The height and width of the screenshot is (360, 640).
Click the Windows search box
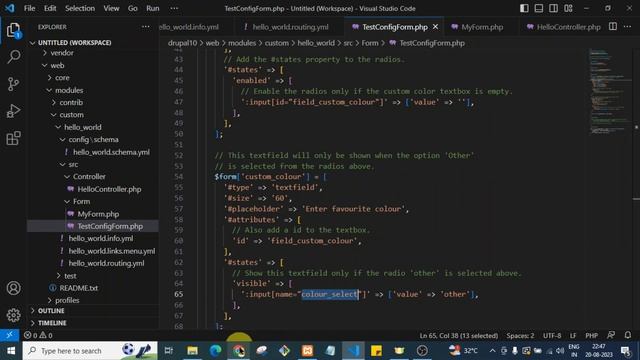(x=90, y=351)
